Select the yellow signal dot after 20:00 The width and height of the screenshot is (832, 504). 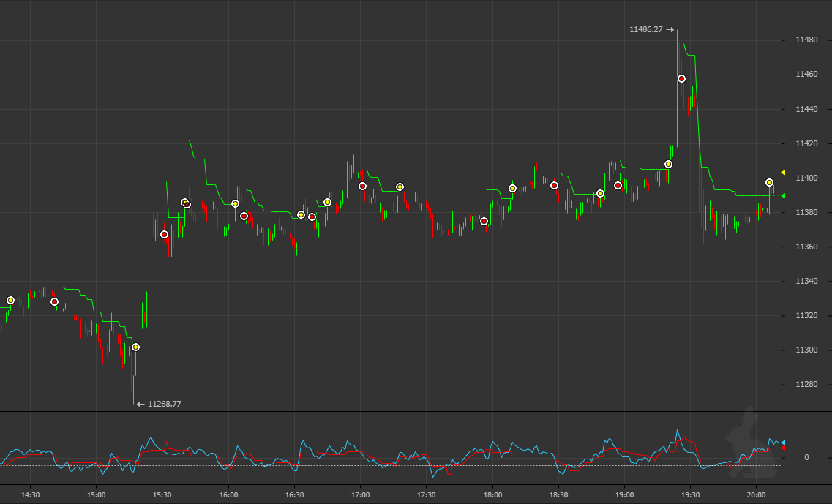pos(769,182)
